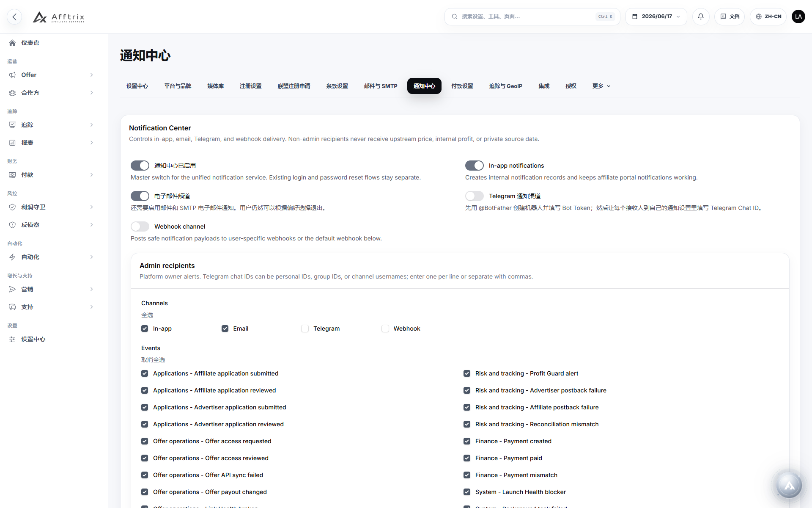Click the 营销 marketing send icon

point(12,289)
